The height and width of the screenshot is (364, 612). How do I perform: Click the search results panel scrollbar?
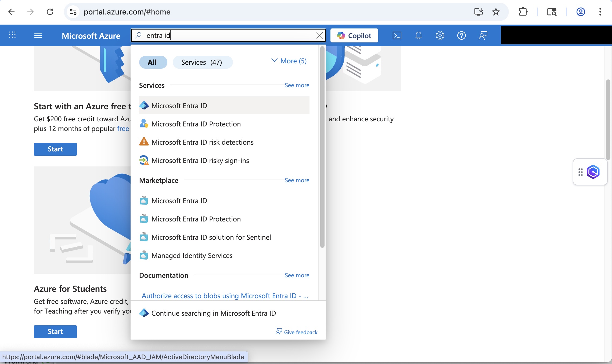[x=322, y=147]
